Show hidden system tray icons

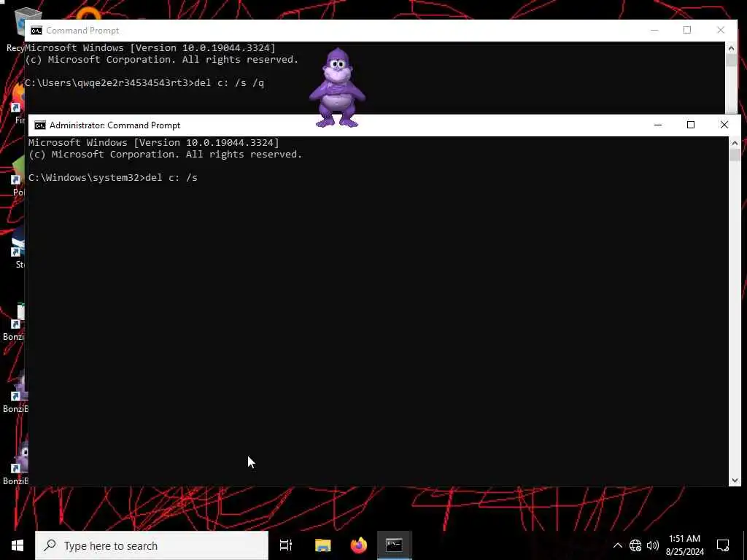(x=617, y=545)
